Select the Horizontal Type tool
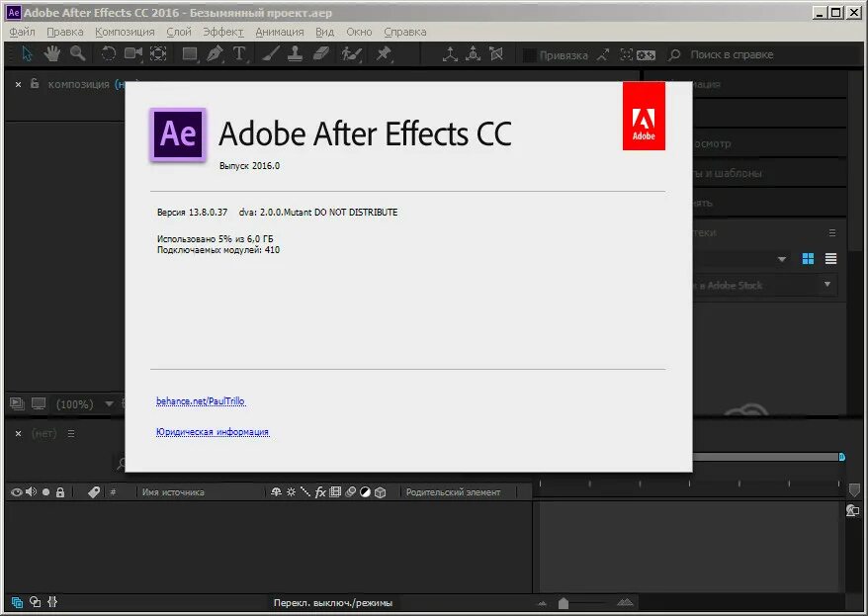868x616 pixels. 239,53
